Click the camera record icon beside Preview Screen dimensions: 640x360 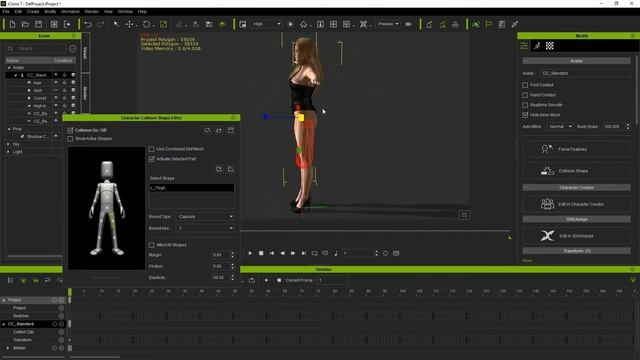(x=409, y=24)
